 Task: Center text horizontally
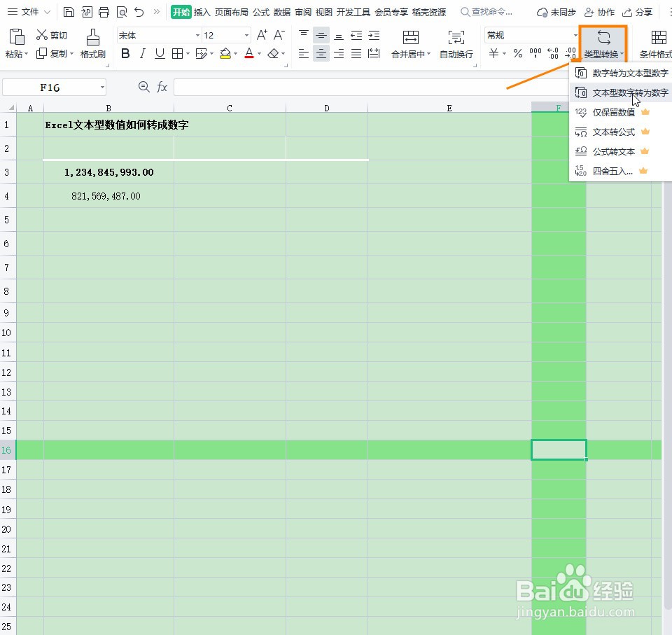[321, 54]
